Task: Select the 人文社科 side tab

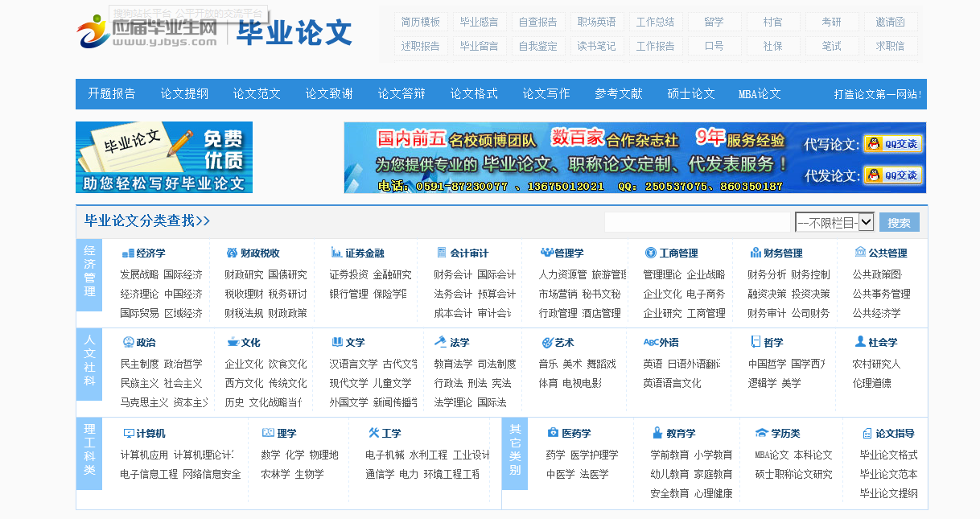Action: tap(89, 364)
